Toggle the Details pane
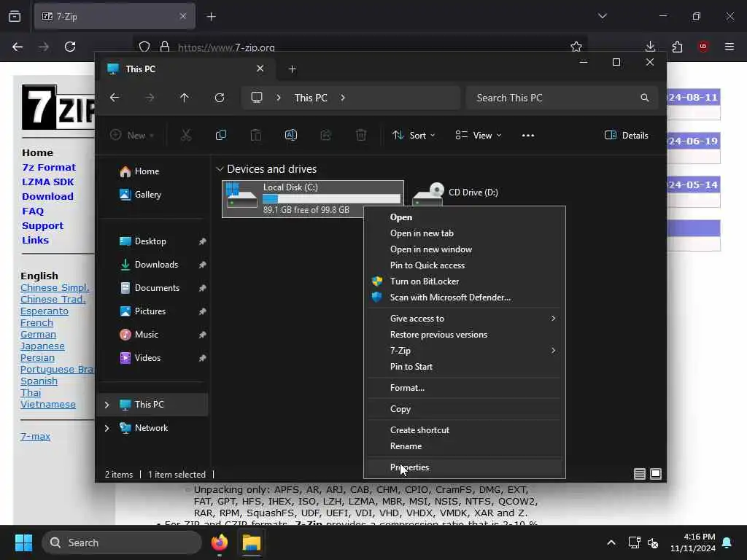747x560 pixels. (627, 135)
